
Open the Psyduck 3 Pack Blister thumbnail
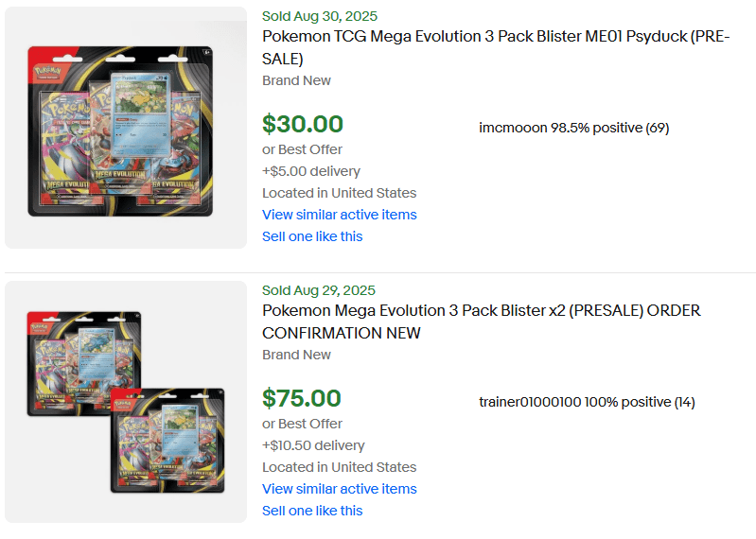[x=125, y=129]
